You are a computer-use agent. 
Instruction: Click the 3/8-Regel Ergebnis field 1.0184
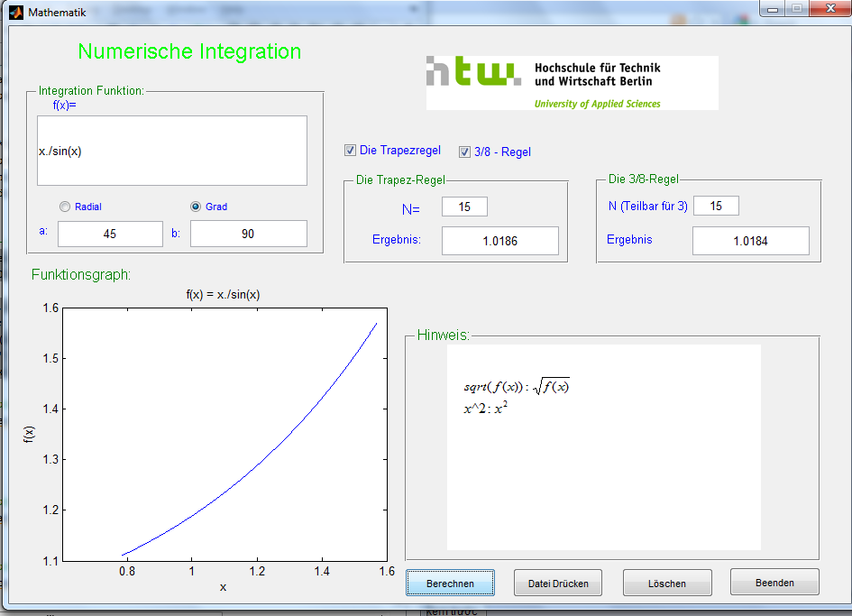(751, 241)
